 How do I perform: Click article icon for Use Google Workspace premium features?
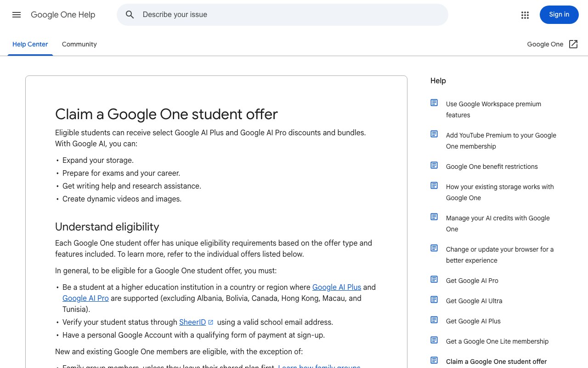point(434,103)
